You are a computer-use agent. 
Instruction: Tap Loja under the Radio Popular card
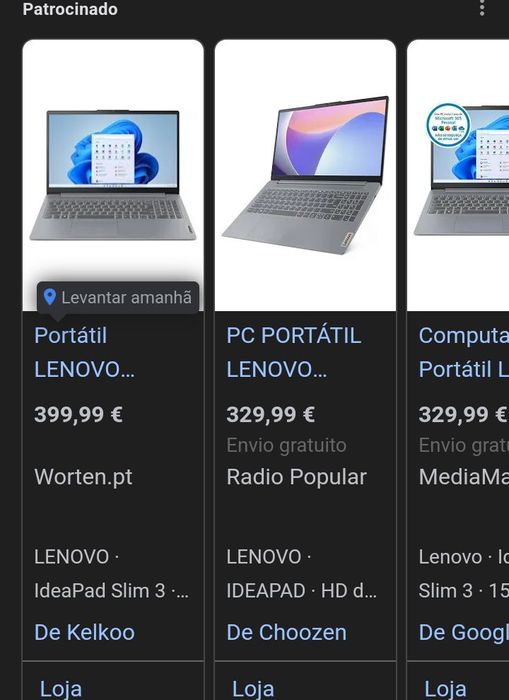coord(253,689)
